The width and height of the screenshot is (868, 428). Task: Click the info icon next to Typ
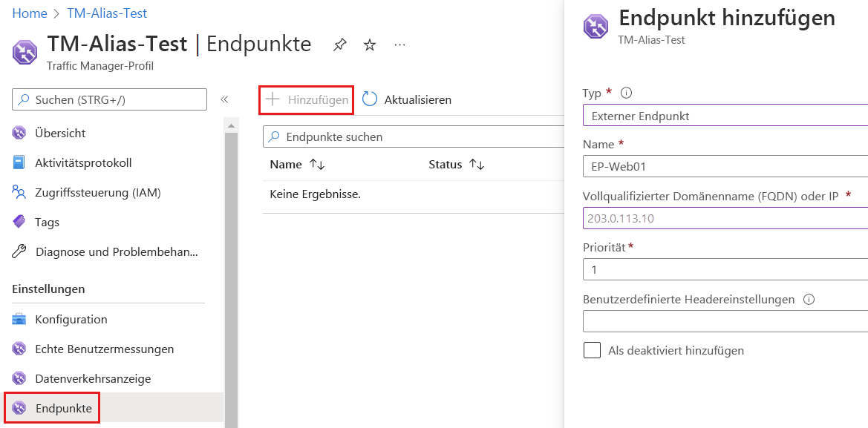pyautogui.click(x=624, y=92)
